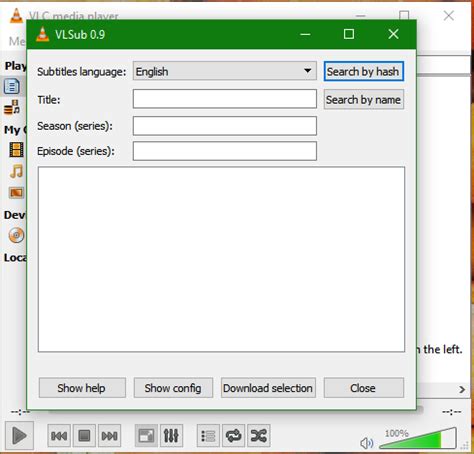Toggle shuffle random icon in VLC
The height and width of the screenshot is (454, 474).
tap(259, 435)
